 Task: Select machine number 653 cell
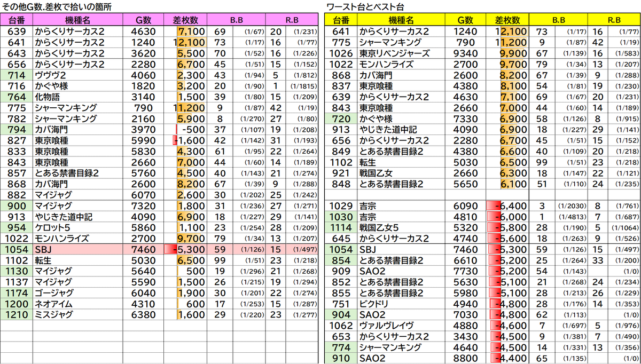(341, 336)
